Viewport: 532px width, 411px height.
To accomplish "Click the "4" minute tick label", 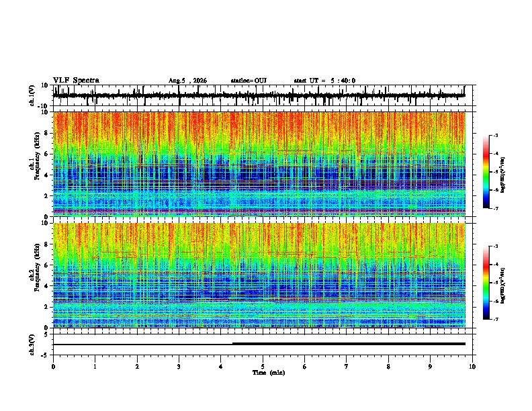I will pyautogui.click(x=221, y=367).
